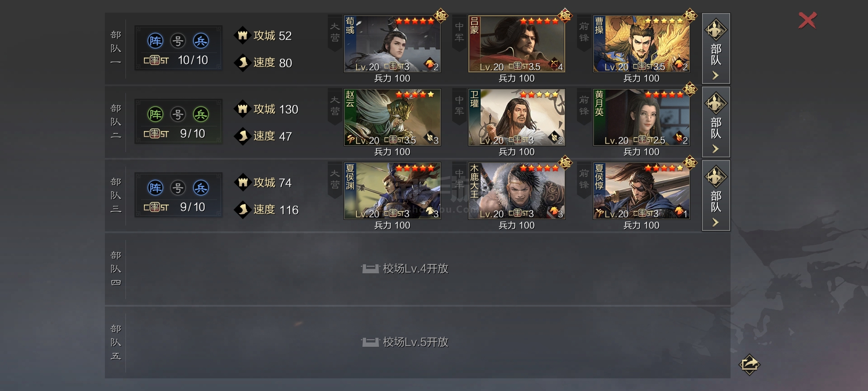Select the 荀彧 general card
Image resolution: width=868 pixels, height=391 pixels.
click(392, 44)
